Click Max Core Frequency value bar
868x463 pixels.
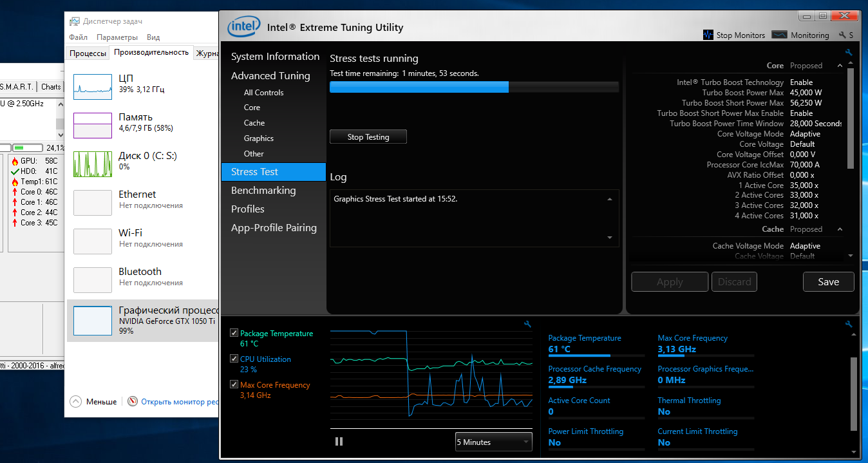(706, 355)
